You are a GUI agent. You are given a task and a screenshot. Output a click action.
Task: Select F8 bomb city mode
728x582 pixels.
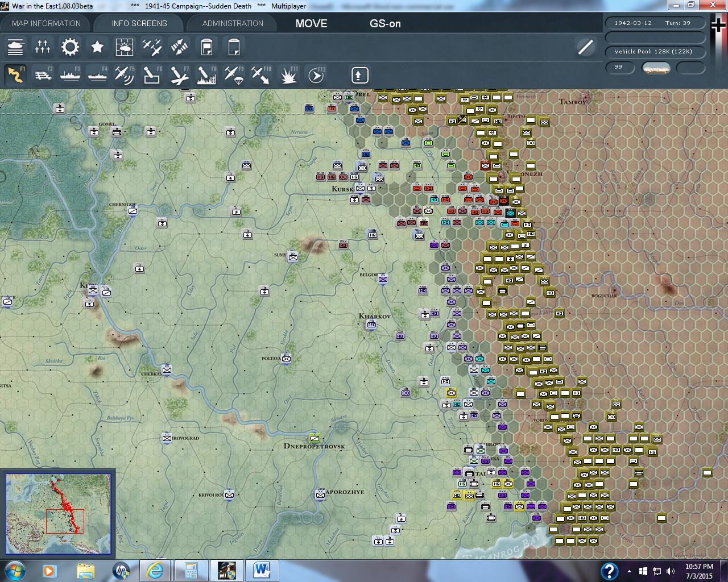[206, 74]
